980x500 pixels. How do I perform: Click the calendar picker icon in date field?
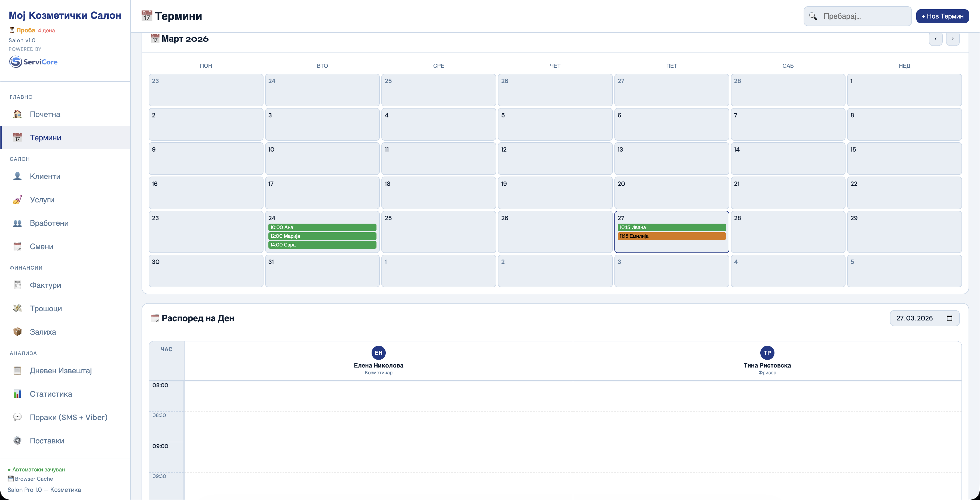(x=949, y=318)
